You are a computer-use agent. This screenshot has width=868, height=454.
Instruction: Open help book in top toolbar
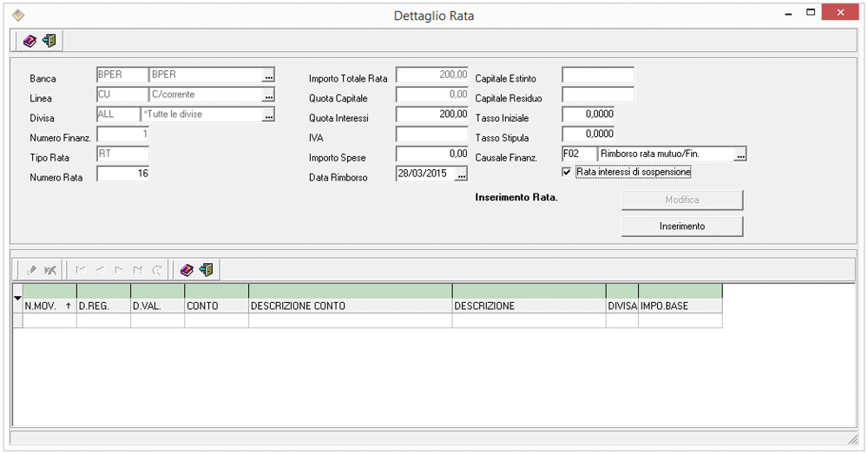pyautogui.click(x=30, y=41)
